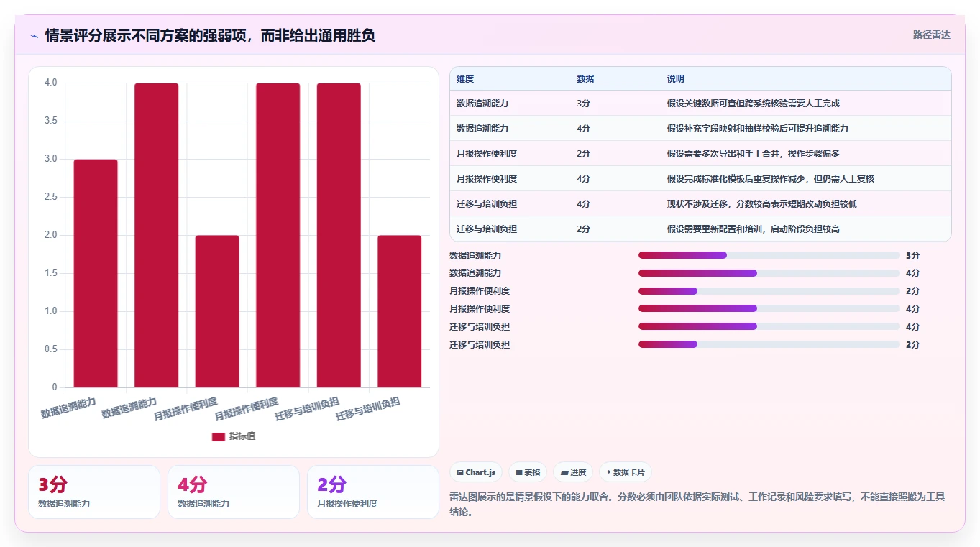Click the 4.0 label on the chart y-axis
980x547 pixels.
coord(50,83)
